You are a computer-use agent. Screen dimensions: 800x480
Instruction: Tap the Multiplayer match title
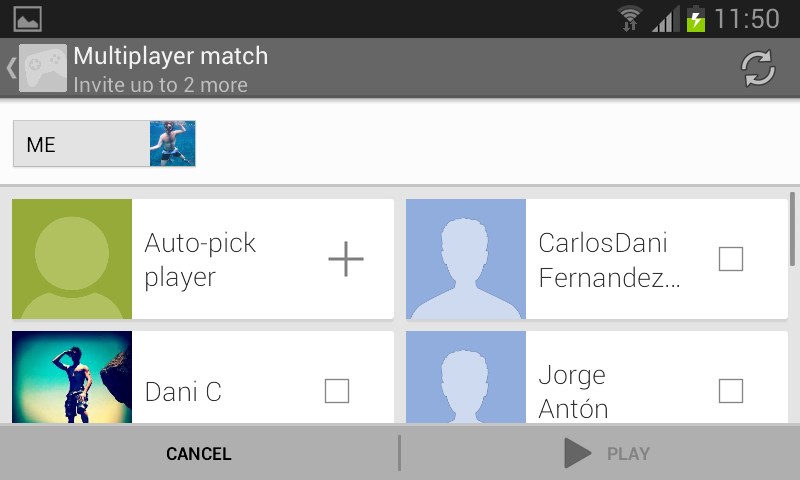point(171,56)
